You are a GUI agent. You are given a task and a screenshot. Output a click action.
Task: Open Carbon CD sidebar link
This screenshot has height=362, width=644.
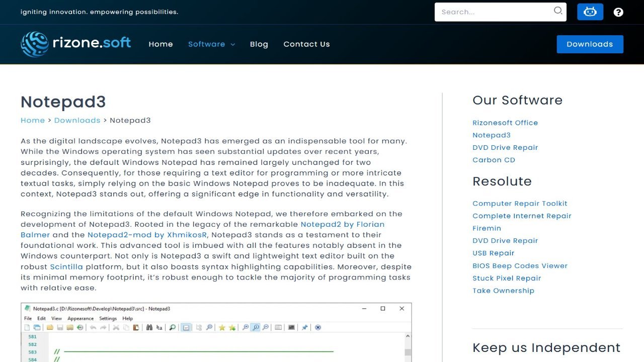pos(494,160)
